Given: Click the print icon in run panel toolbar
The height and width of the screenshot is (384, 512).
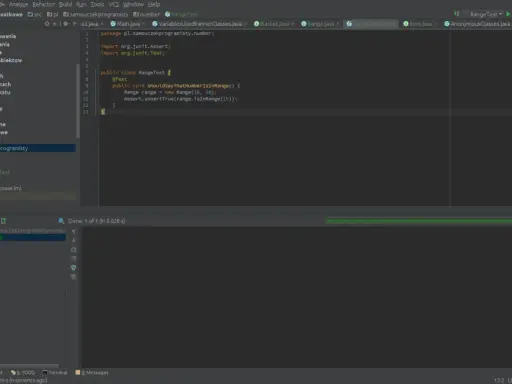Looking at the screenshot, I should click(74, 258).
